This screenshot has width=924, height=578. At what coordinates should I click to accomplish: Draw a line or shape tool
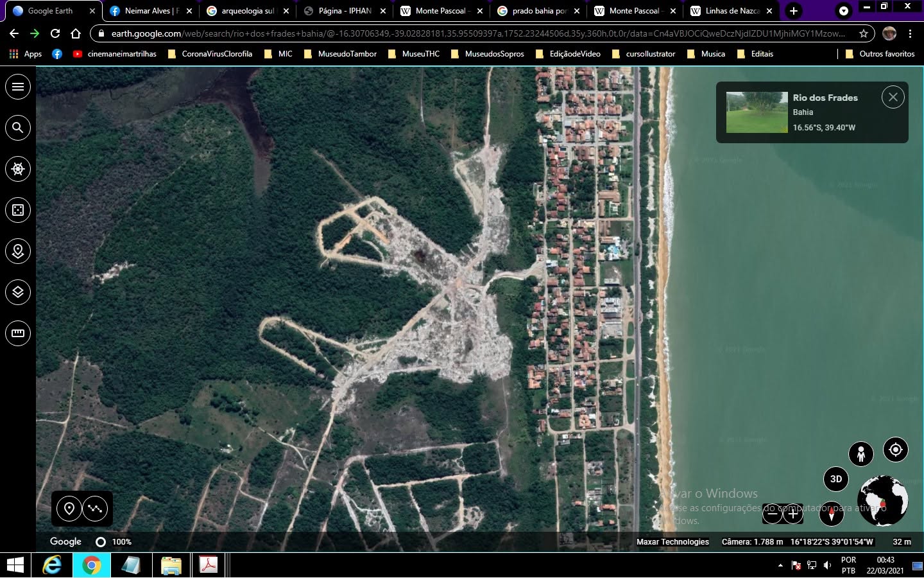95,509
